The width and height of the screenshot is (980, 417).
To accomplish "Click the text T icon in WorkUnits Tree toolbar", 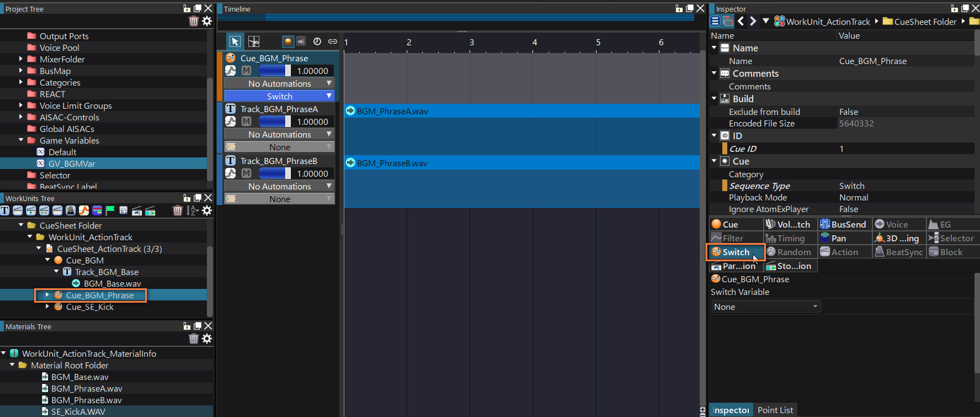I will [5, 210].
